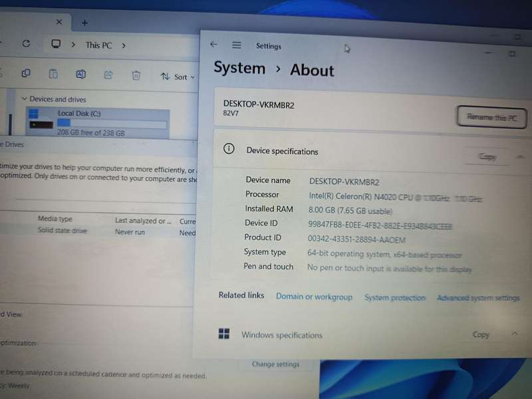Click the Settings back arrow
Screen dimensions: 532x399
(213, 45)
